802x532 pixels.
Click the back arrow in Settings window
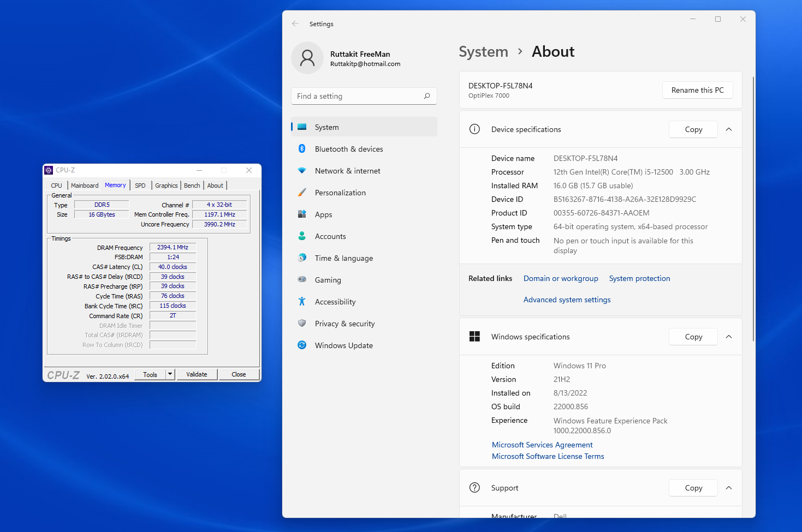[x=295, y=23]
